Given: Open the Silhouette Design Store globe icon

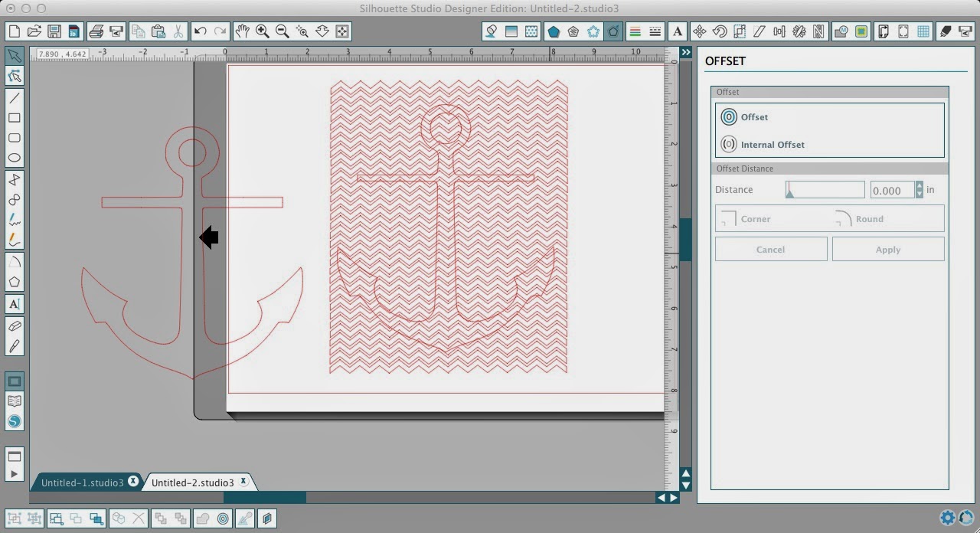Looking at the screenshot, I should (x=14, y=420).
